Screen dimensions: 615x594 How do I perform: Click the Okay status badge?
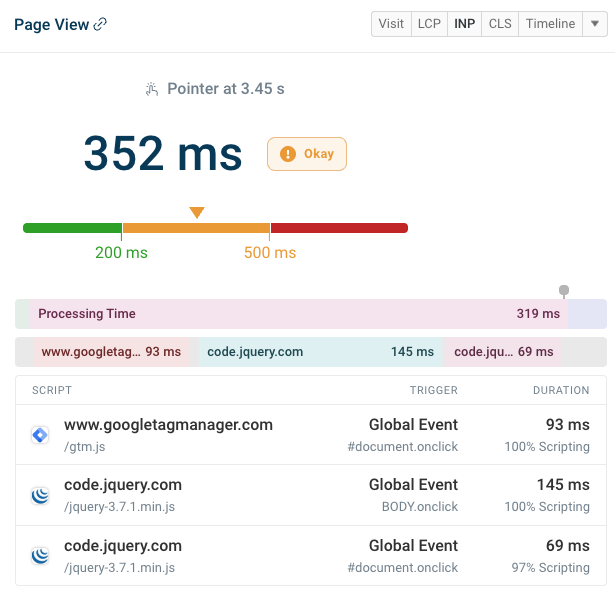[307, 154]
